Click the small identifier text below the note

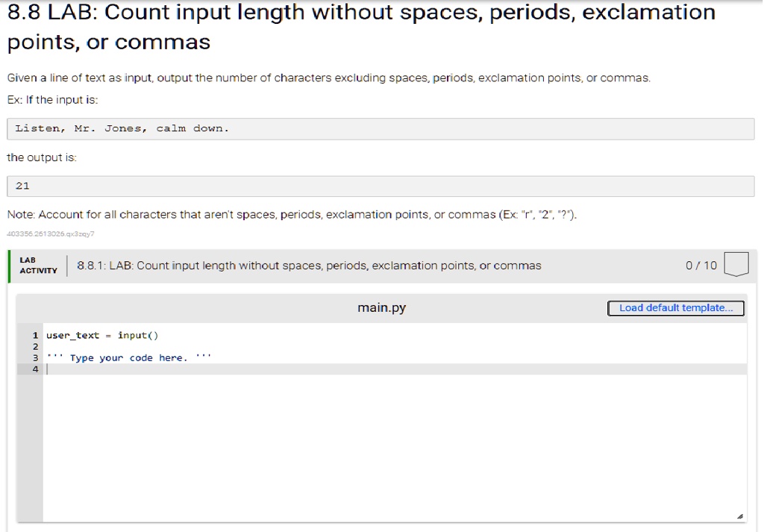tap(49, 234)
